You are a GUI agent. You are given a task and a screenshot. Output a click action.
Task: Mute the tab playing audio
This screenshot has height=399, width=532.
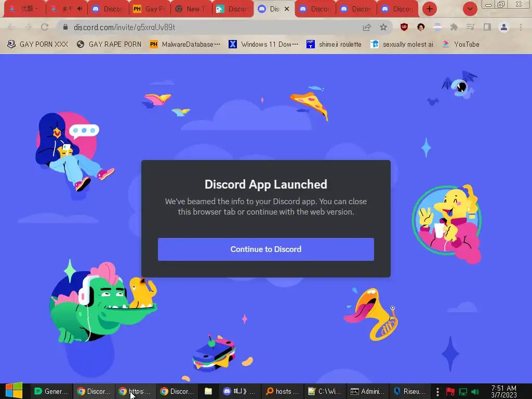pos(79,8)
